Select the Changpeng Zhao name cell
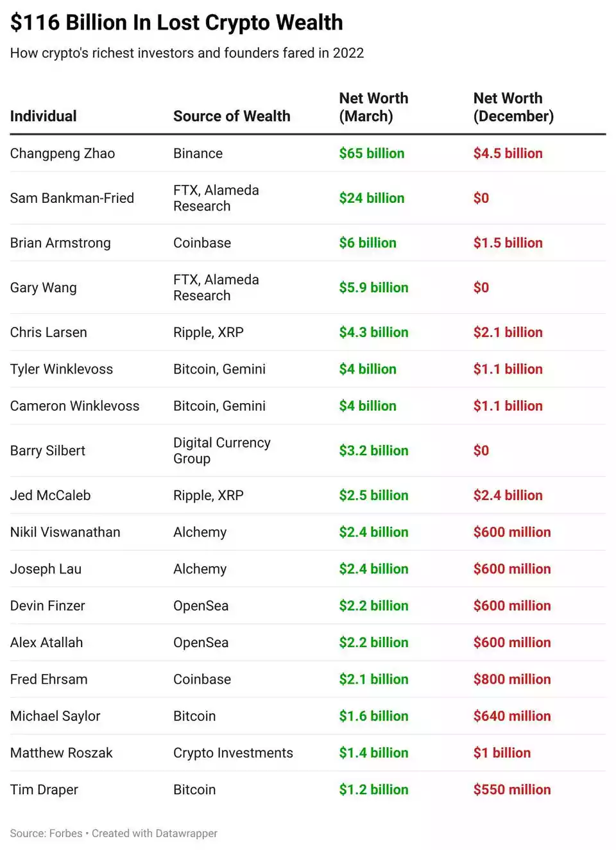The width and height of the screenshot is (616, 850). (x=62, y=153)
